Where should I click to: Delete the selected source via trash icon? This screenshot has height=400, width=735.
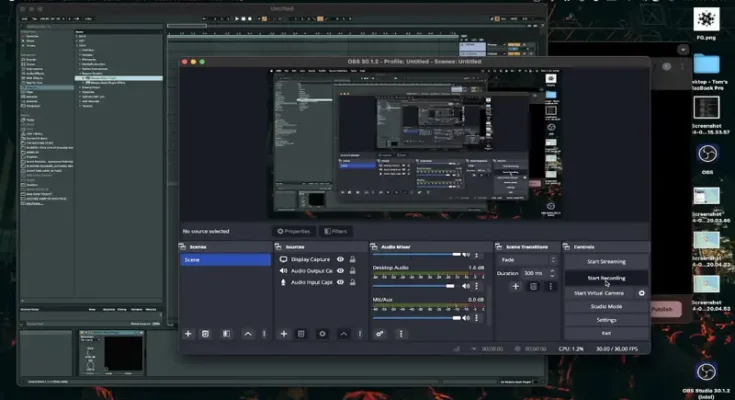302,333
